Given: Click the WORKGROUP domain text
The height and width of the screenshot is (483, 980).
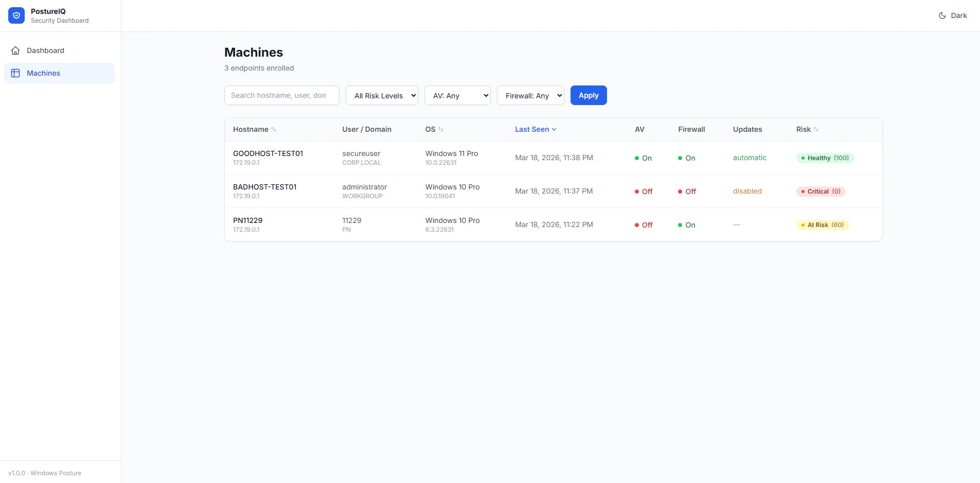Looking at the screenshot, I should 363,196.
